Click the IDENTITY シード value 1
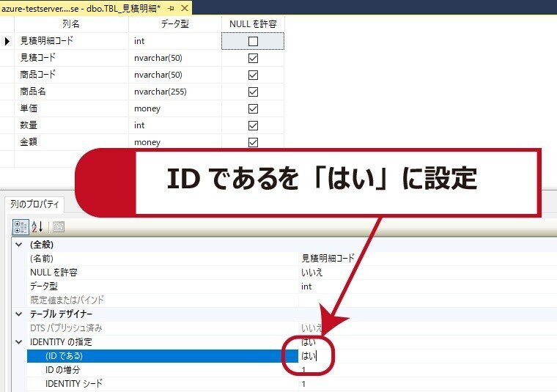 [x=303, y=384]
